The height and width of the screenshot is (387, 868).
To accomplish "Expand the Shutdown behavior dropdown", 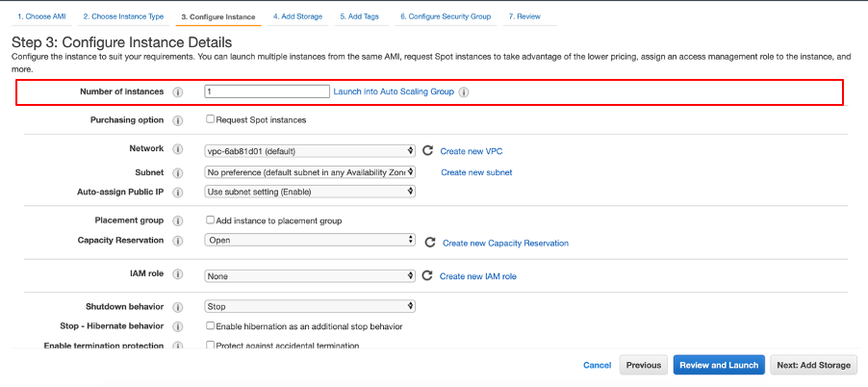I will (x=310, y=306).
